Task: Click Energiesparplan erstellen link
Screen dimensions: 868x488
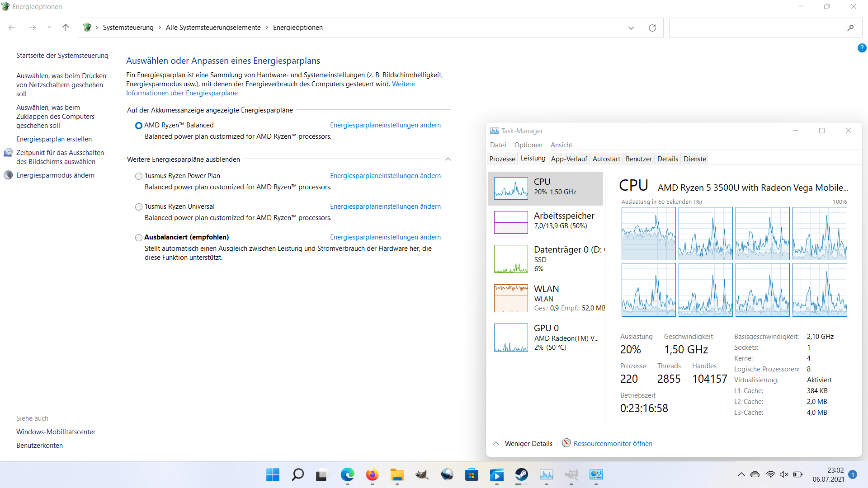Action: click(54, 139)
